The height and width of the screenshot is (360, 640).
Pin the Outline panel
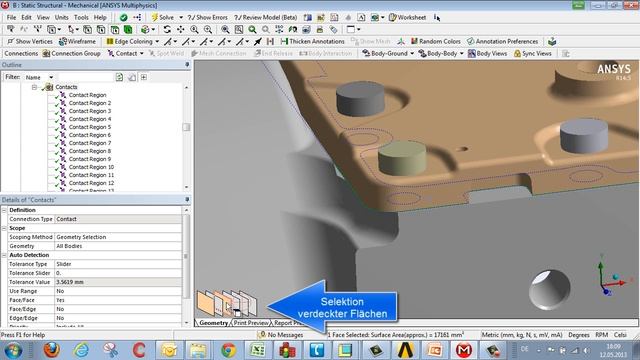pyautogui.click(x=187, y=65)
